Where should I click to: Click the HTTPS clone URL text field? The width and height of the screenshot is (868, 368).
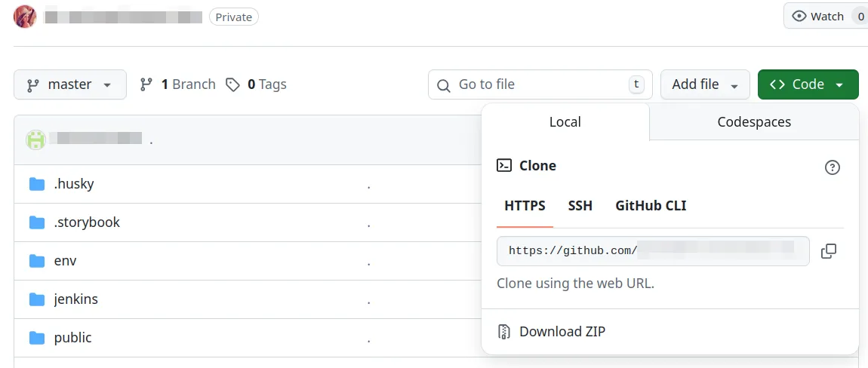click(x=652, y=251)
